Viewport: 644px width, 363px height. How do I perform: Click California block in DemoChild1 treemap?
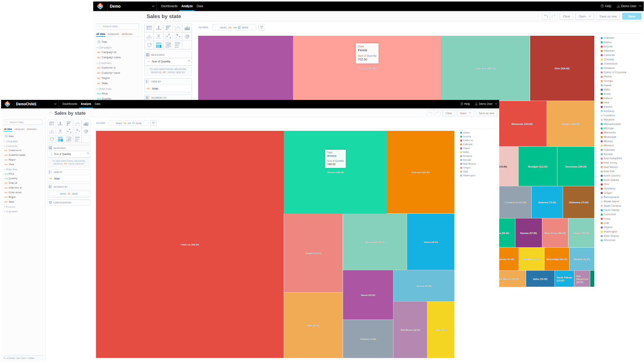click(x=190, y=244)
